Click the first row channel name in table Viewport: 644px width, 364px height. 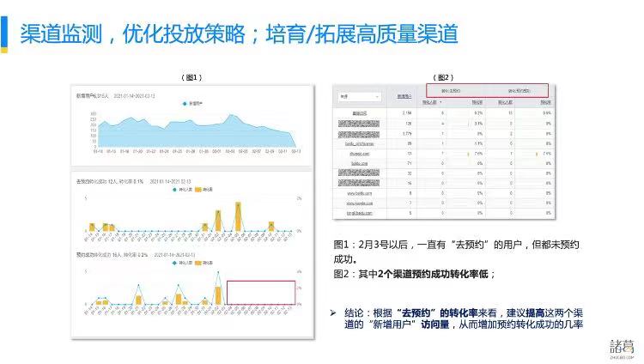[x=360, y=113]
